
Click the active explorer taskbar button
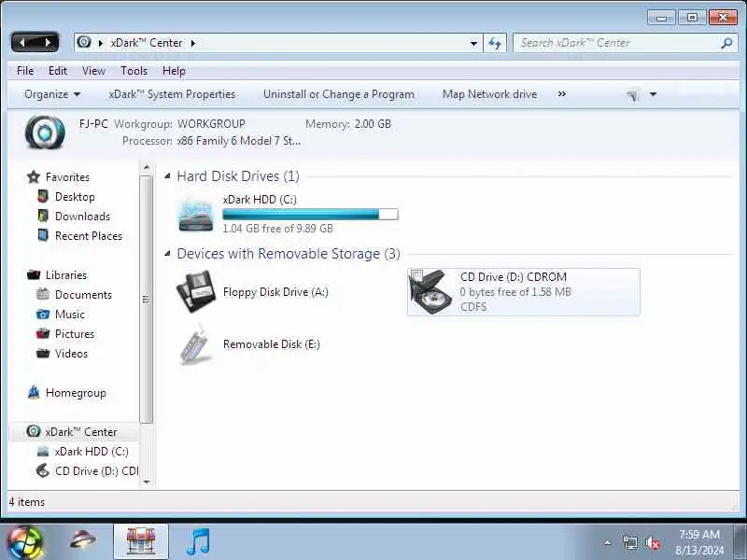(x=141, y=542)
